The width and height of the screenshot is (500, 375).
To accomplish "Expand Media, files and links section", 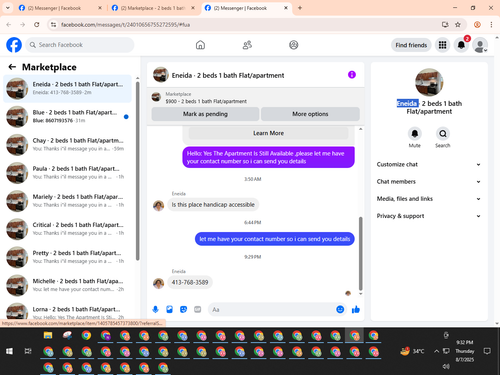I will click(429, 199).
